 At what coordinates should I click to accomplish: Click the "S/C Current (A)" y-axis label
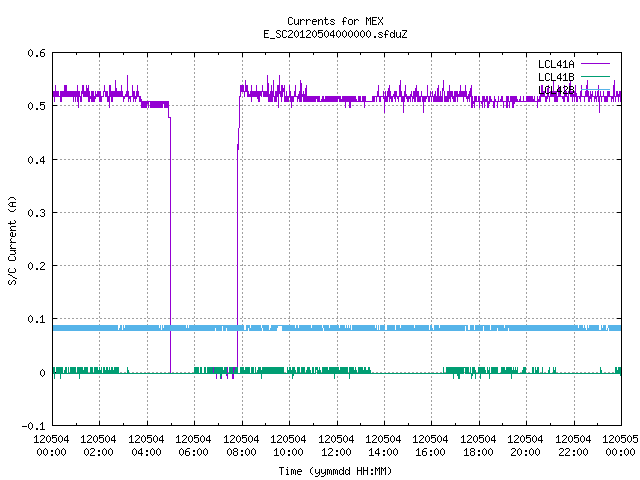12,241
